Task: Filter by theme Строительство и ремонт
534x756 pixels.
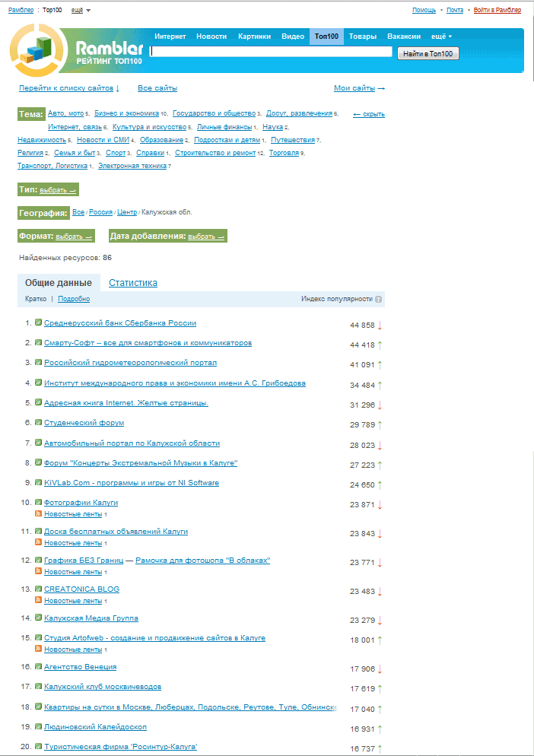Action: click(215, 153)
